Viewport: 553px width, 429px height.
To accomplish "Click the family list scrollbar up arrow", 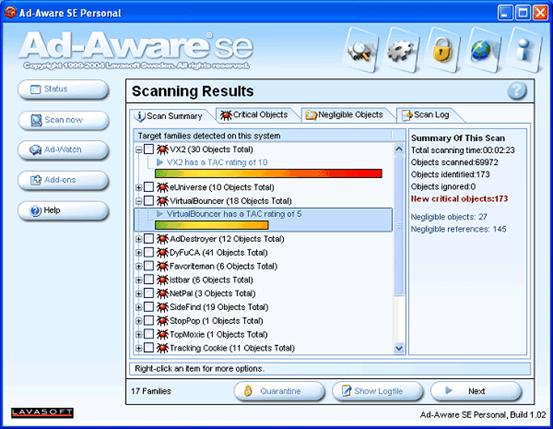I will pyautogui.click(x=399, y=149).
